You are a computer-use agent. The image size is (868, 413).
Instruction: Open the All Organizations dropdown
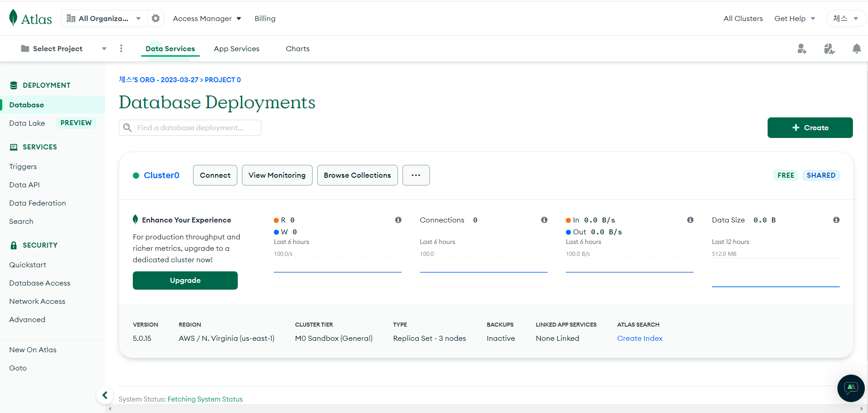[x=104, y=18]
